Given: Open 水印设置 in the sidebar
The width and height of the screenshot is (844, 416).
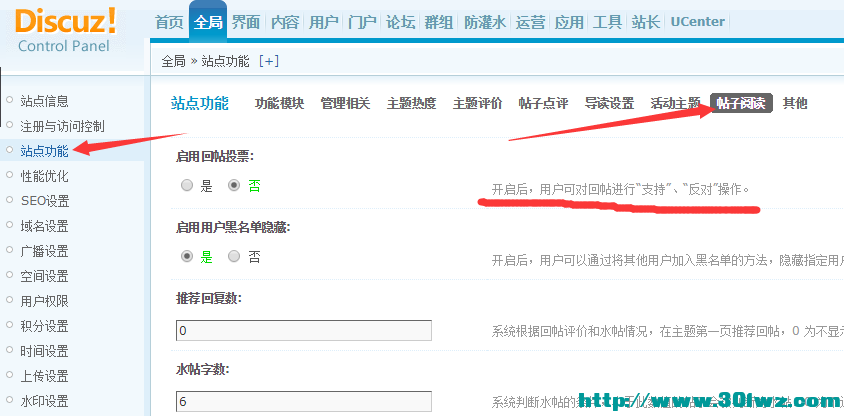Looking at the screenshot, I should click(45, 401).
